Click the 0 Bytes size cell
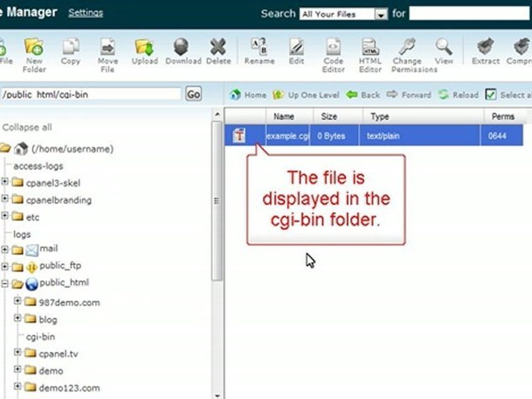 (x=331, y=136)
